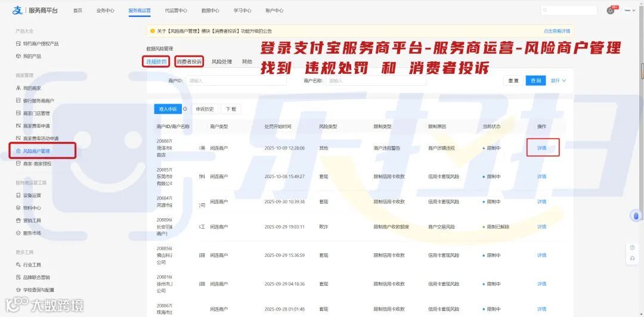Screen dimensions: 644x317
Task: Click the Alipay logo icon
Action: tap(17, 10)
